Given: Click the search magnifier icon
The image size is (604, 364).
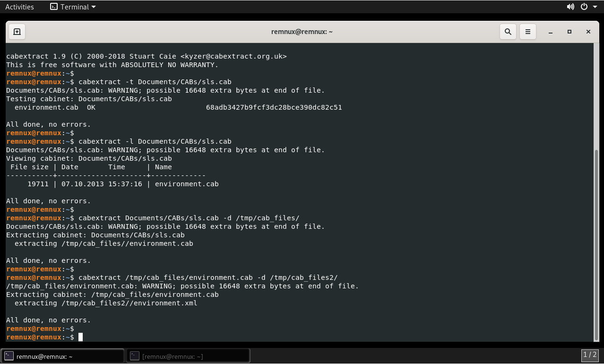Looking at the screenshot, I should (x=508, y=32).
